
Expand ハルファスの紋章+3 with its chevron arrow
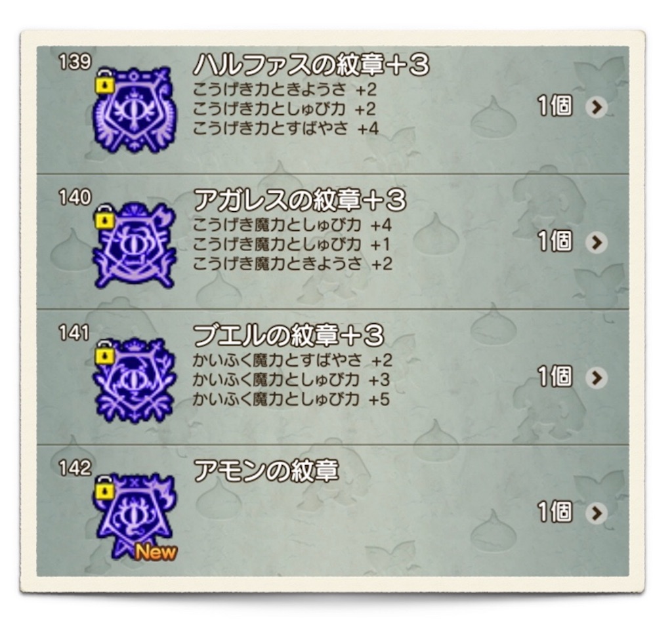[x=597, y=107]
